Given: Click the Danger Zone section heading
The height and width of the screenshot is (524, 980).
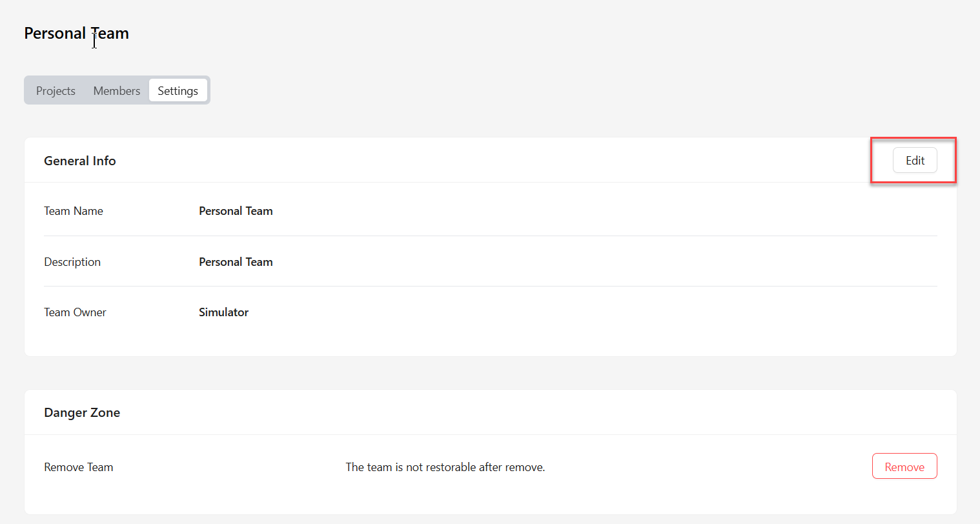Looking at the screenshot, I should [82, 412].
